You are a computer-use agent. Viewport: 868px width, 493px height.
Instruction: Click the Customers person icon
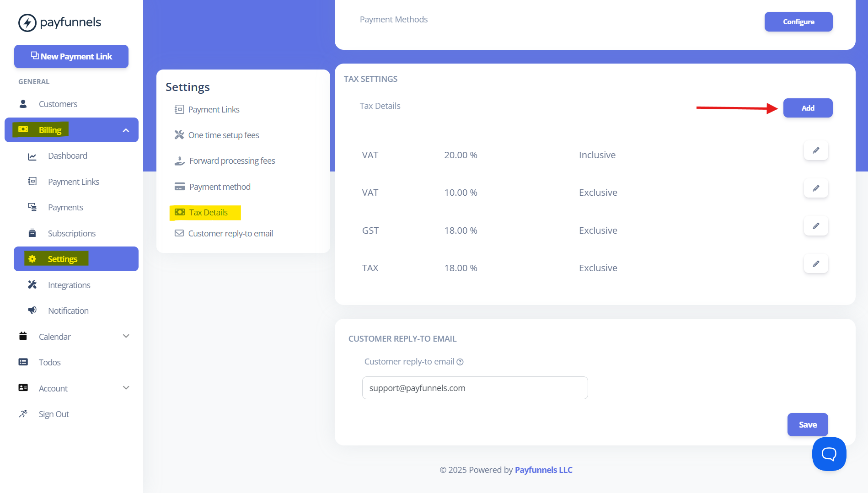tap(23, 104)
